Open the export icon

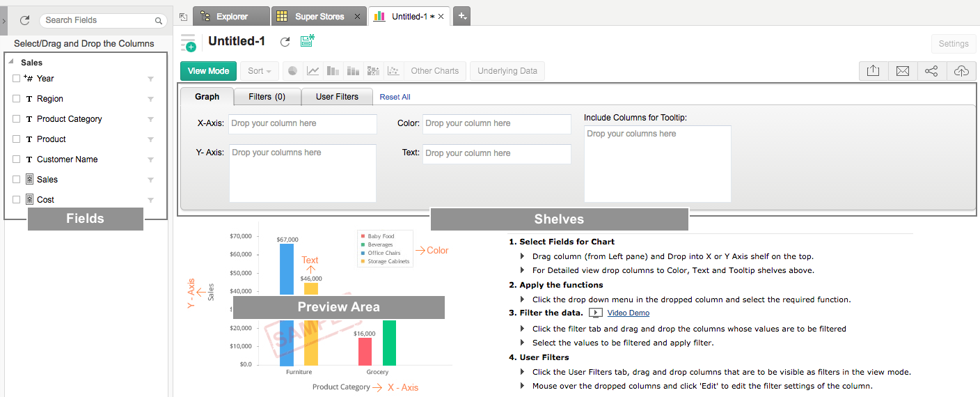[874, 71]
